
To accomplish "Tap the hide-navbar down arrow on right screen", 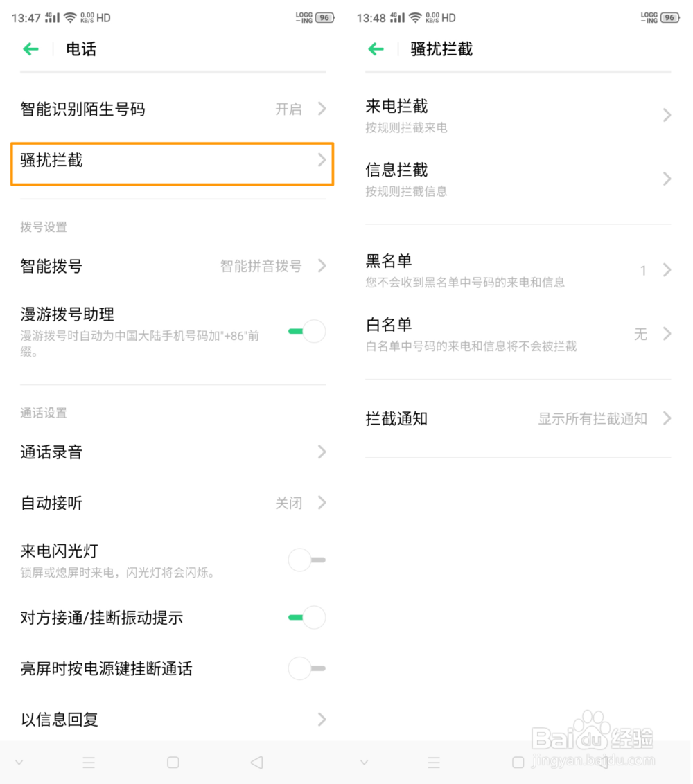I will 365,763.
